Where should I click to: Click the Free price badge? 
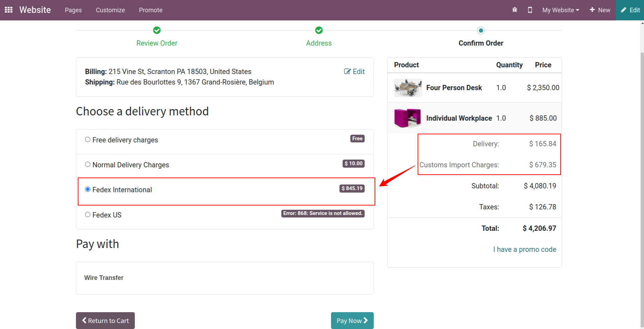tap(357, 139)
